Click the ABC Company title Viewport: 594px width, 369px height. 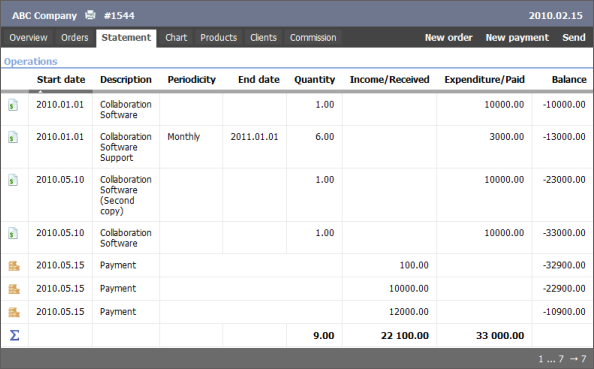tap(44, 16)
